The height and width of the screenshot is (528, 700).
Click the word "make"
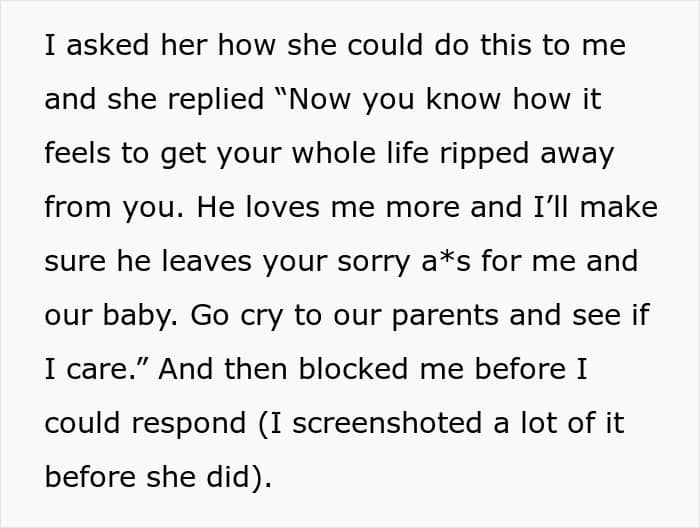point(618,207)
